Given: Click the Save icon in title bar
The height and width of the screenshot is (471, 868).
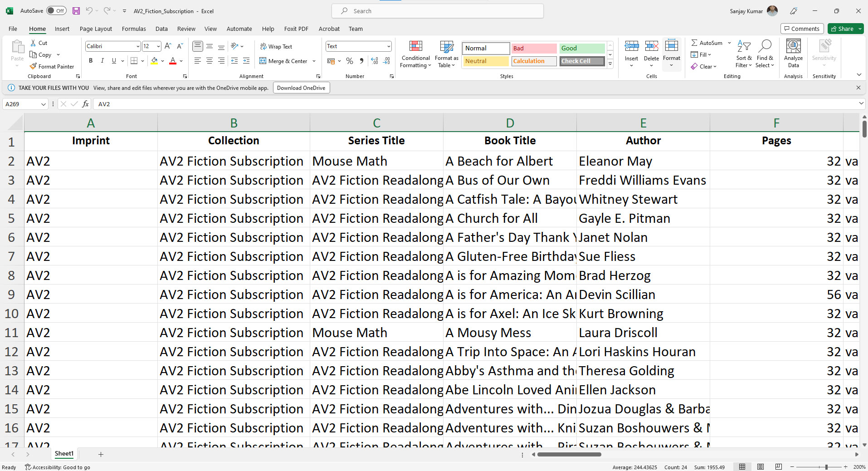Looking at the screenshot, I should coord(76,11).
